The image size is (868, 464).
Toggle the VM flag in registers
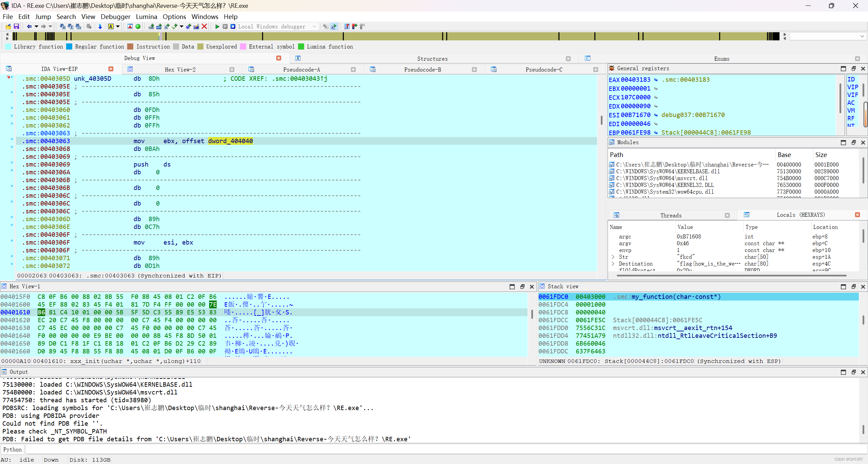pyautogui.click(x=851, y=111)
